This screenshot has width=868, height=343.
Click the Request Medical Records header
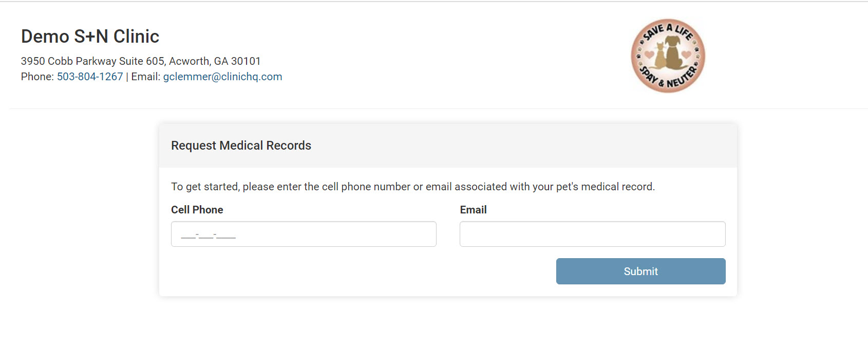[x=241, y=146]
